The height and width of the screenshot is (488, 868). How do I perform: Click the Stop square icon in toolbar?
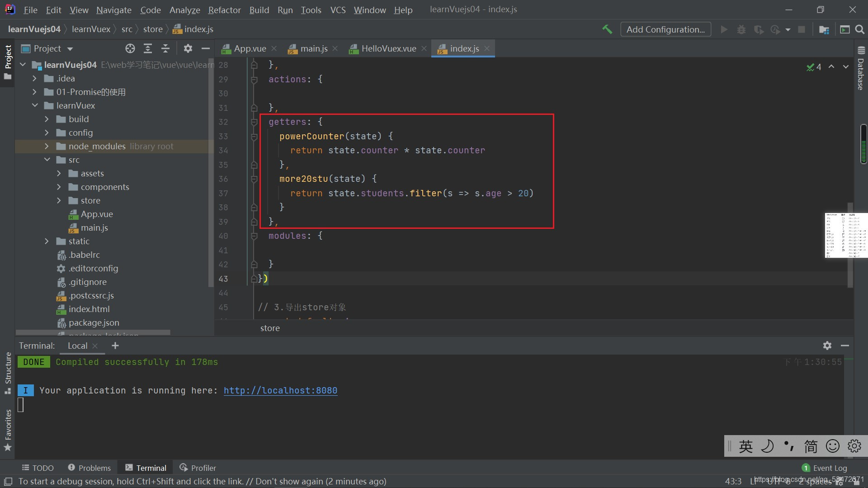click(x=802, y=29)
